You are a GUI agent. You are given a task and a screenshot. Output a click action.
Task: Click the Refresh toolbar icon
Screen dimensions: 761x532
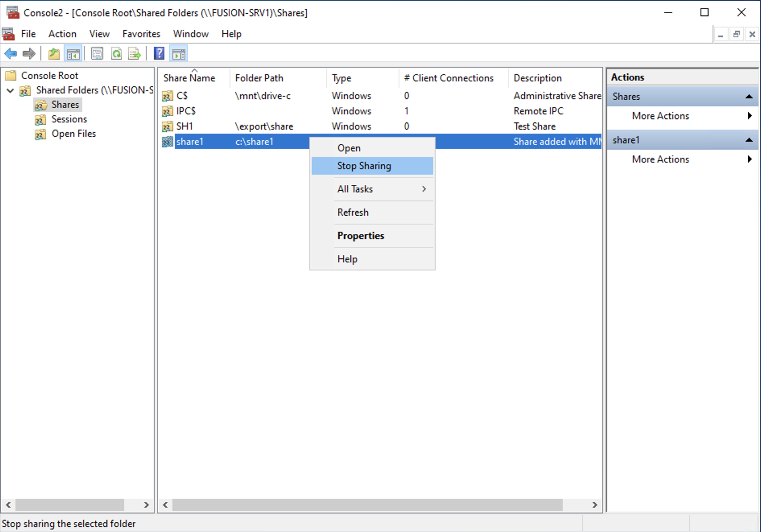pyautogui.click(x=116, y=54)
